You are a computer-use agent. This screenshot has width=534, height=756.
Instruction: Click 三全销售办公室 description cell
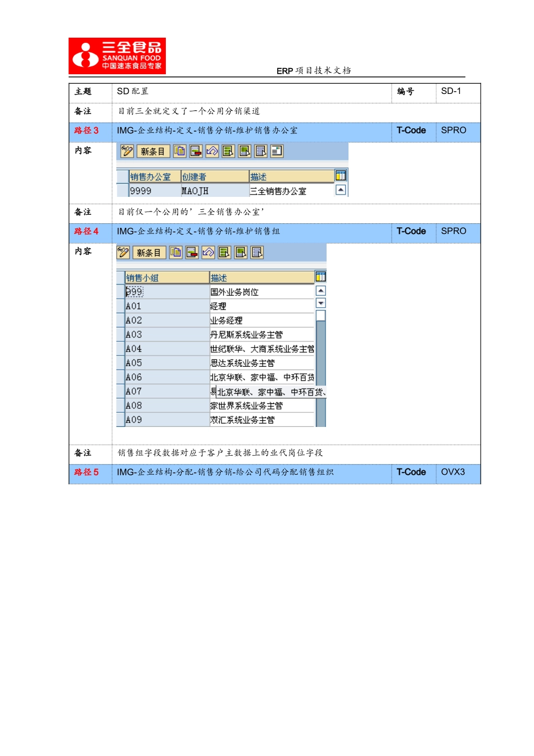point(292,191)
